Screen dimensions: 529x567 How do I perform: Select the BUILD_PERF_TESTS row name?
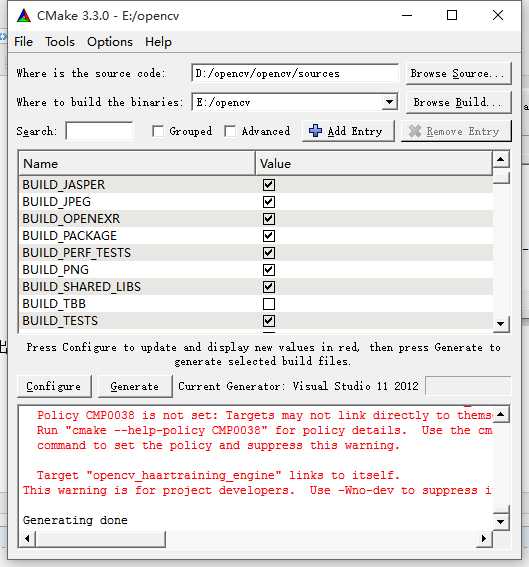pyautogui.click(x=76, y=253)
